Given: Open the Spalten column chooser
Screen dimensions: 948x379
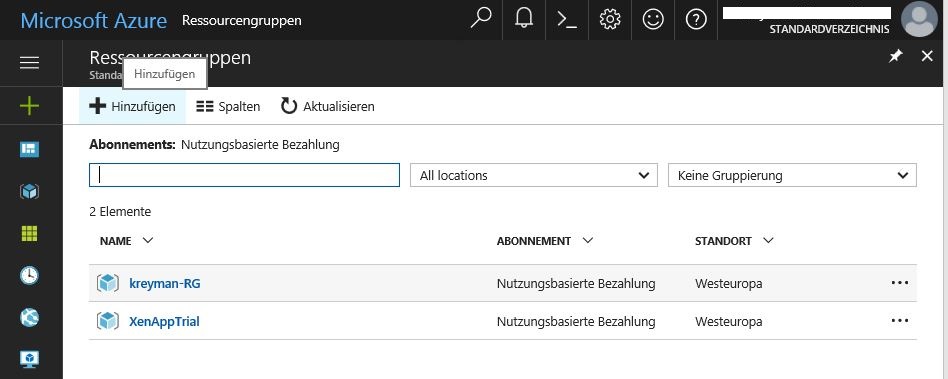Looking at the screenshot, I should coord(229,106).
